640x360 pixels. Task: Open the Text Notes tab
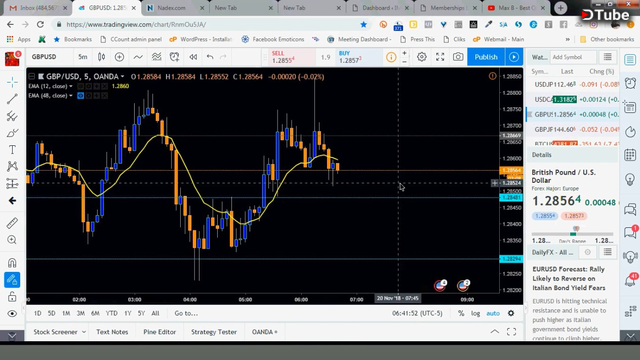pyautogui.click(x=112, y=332)
